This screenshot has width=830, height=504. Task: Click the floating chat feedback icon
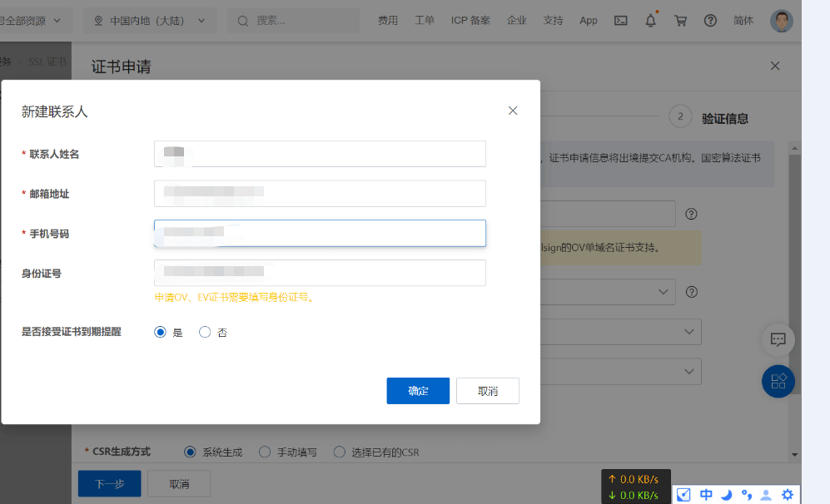(778, 339)
